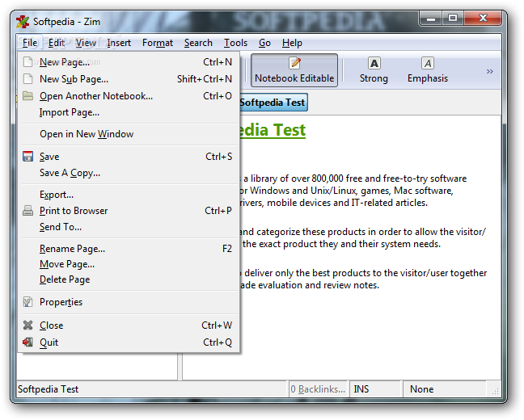
Task: Click the Quit exit icon
Action: (28, 342)
